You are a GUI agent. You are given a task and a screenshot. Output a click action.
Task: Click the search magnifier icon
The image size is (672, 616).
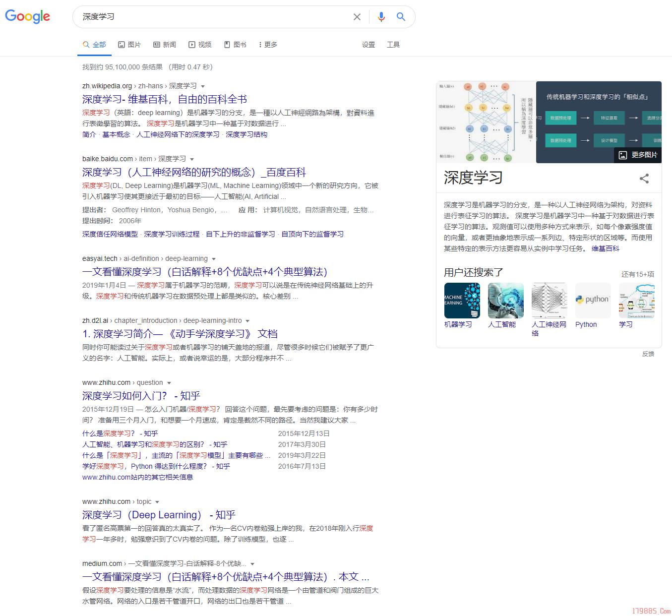(x=401, y=16)
